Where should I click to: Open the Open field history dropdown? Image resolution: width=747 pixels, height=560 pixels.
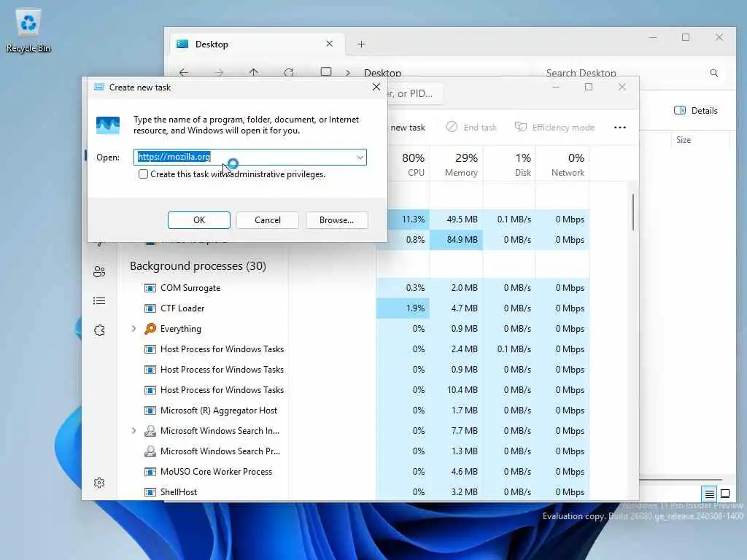click(x=360, y=157)
